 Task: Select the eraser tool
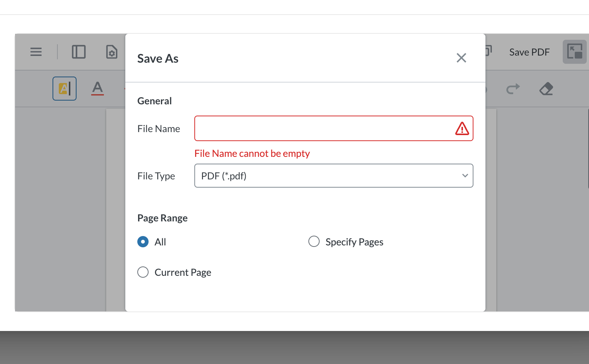click(x=546, y=89)
